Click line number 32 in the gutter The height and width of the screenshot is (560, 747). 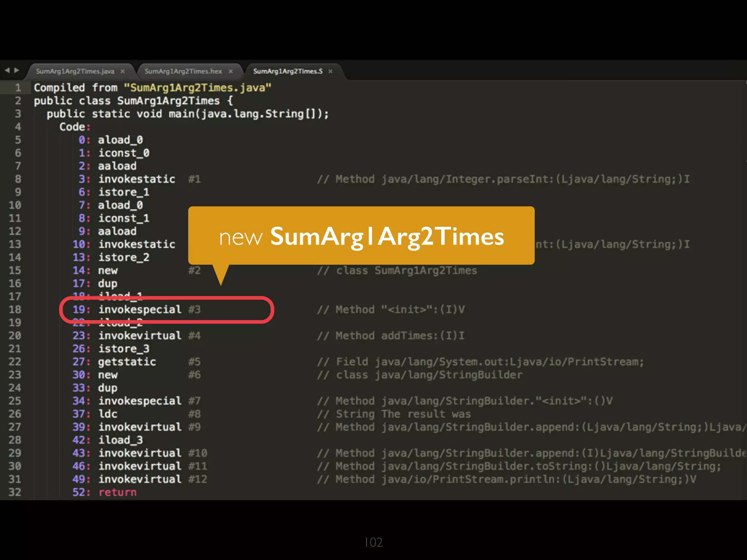[15, 492]
